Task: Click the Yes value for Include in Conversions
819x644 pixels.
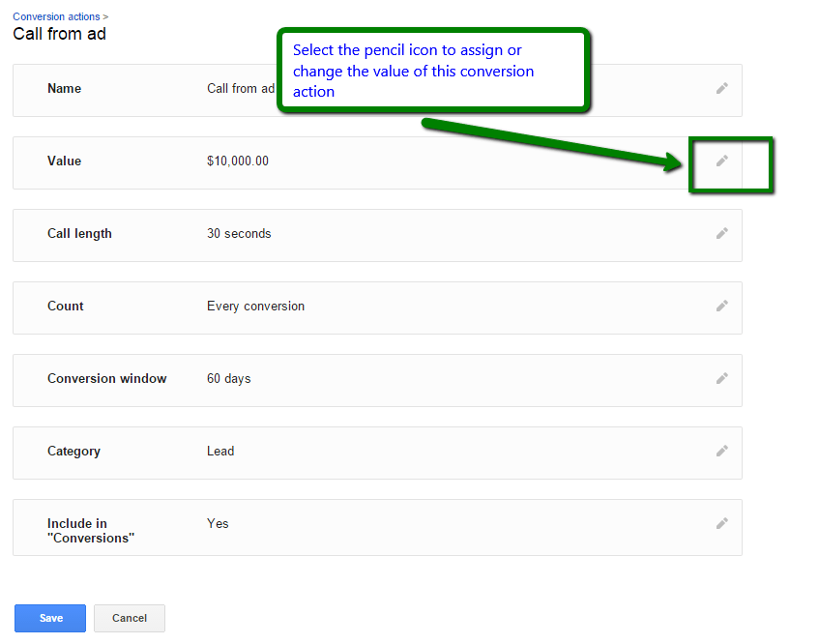Action: tap(218, 524)
